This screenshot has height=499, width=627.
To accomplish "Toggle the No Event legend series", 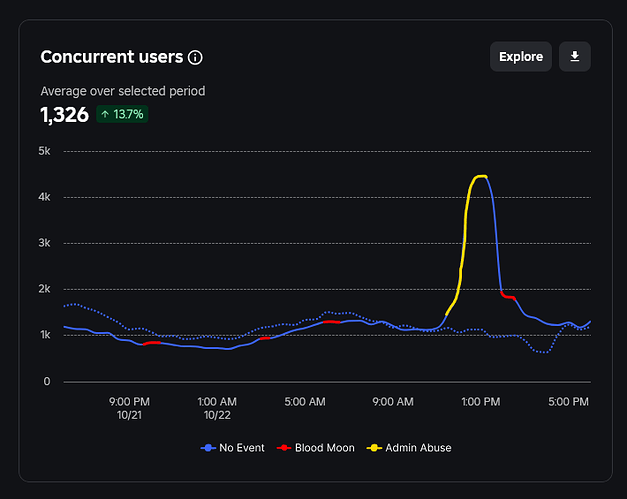I will [232, 448].
